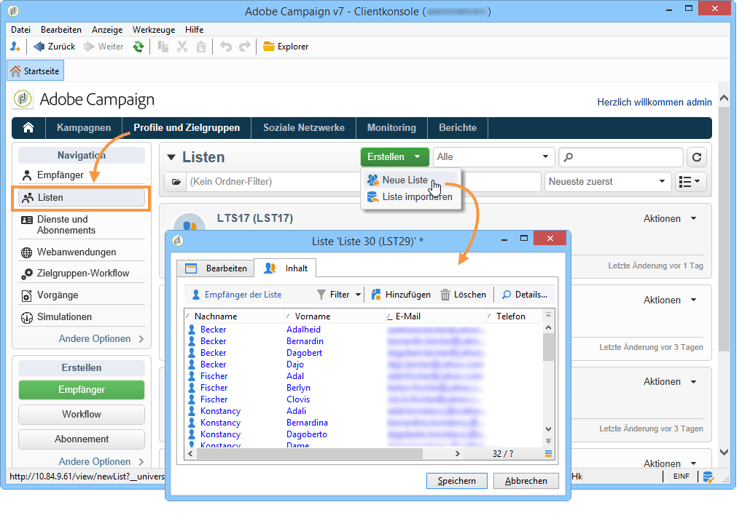Click Hinzufügen in the dialog toolbar

401,295
